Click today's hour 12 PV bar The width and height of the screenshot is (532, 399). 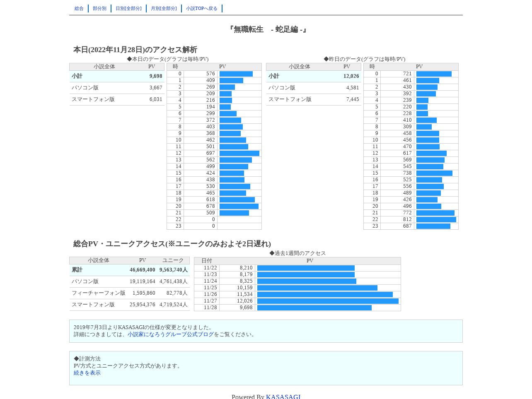point(239,153)
